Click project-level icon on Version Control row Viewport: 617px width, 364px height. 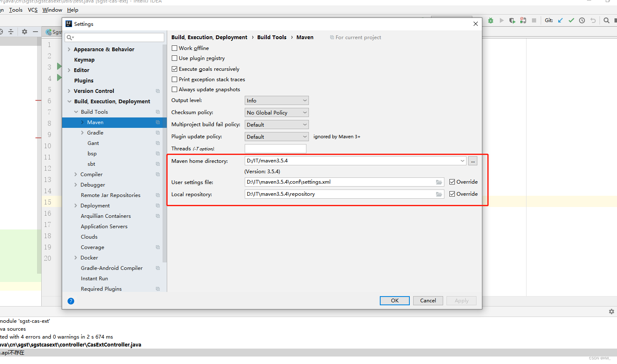[158, 91]
